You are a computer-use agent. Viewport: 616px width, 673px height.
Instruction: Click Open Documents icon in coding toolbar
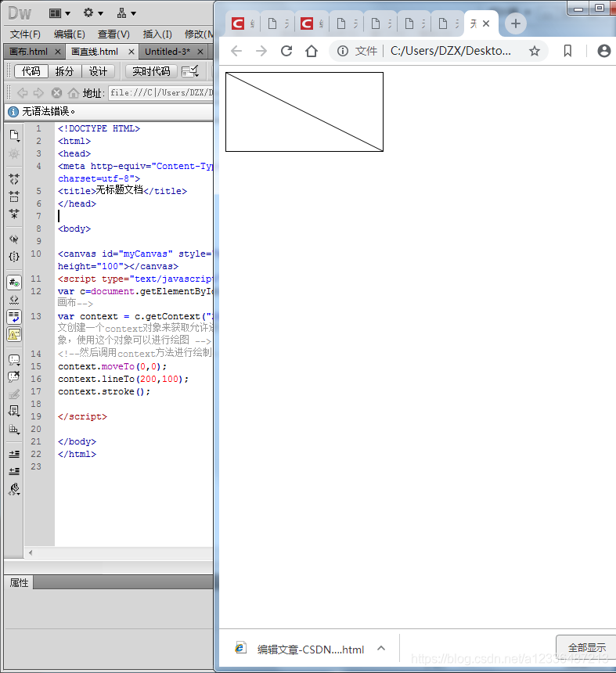tap(14, 135)
